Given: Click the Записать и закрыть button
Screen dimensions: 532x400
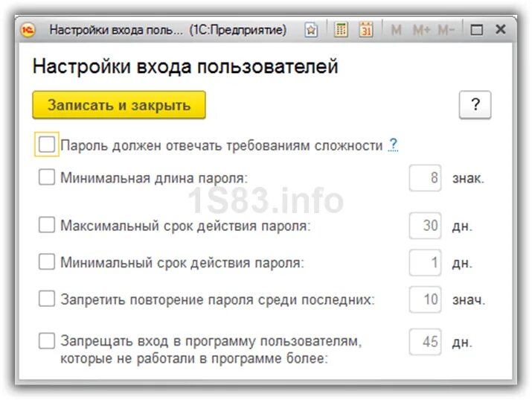Looking at the screenshot, I should [119, 105].
